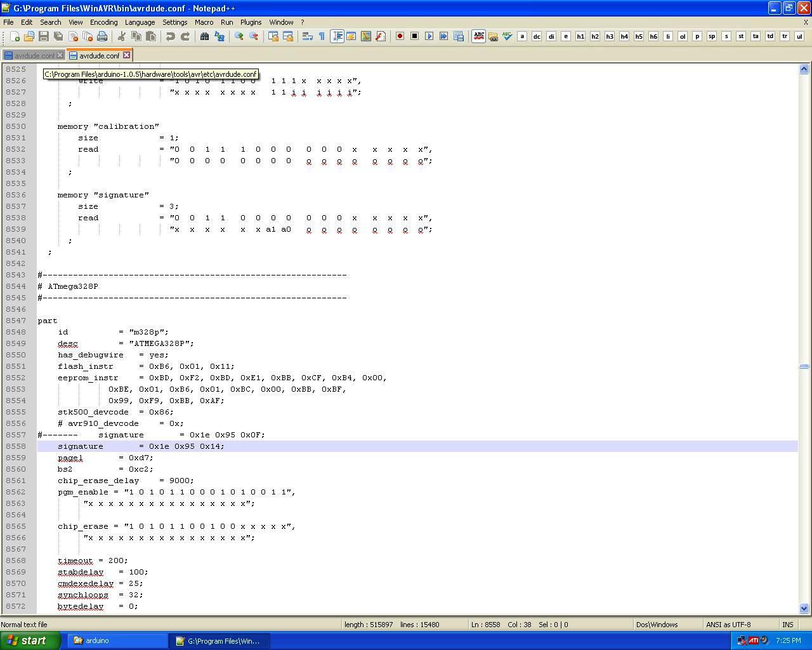
Task: Paste the clipboard using the toolbar icon
Action: 151,36
